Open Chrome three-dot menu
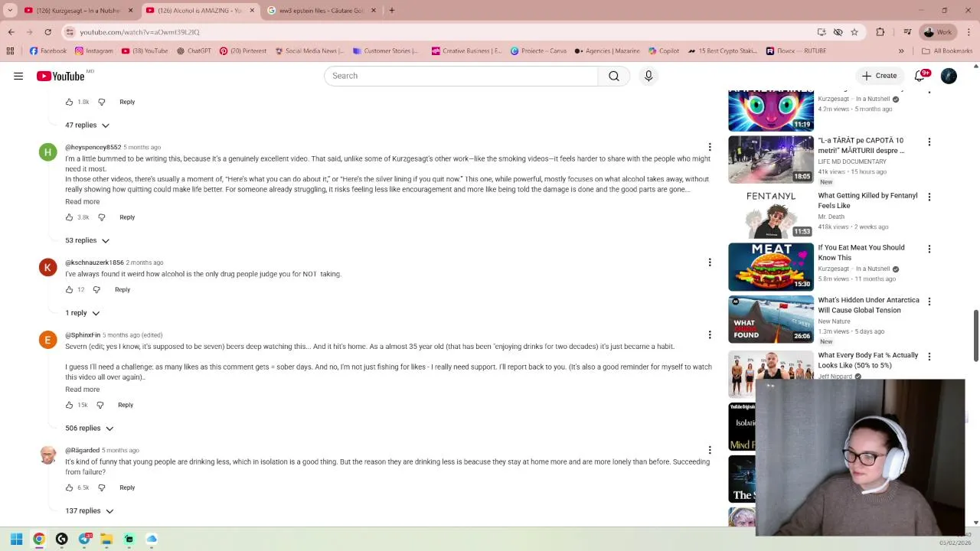980x551 pixels. pos(969,32)
